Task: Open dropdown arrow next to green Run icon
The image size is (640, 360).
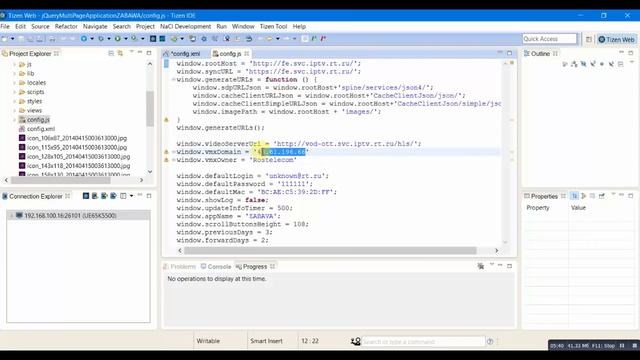Action: coord(126,39)
